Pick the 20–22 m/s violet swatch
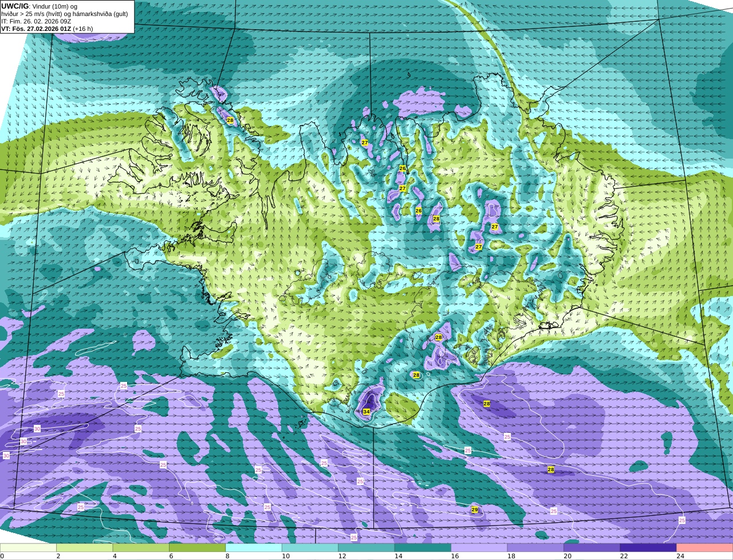Image resolution: width=733 pixels, height=560 pixels. (x=592, y=547)
